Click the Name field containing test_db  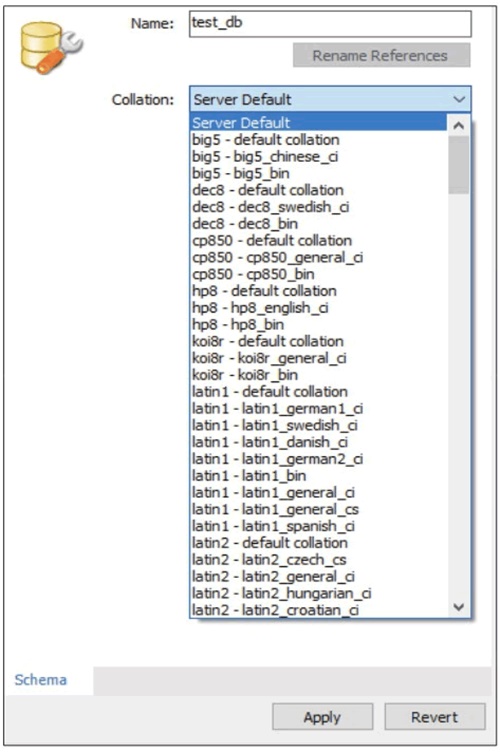[330, 24]
